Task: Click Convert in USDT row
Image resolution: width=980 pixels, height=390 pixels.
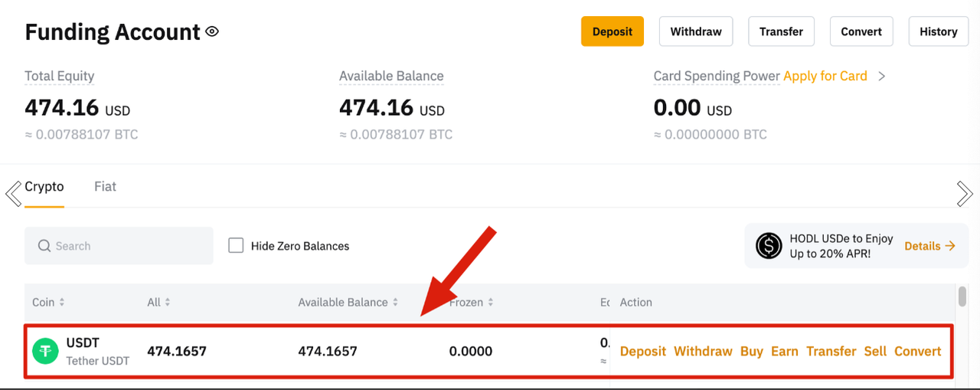Action: click(918, 351)
